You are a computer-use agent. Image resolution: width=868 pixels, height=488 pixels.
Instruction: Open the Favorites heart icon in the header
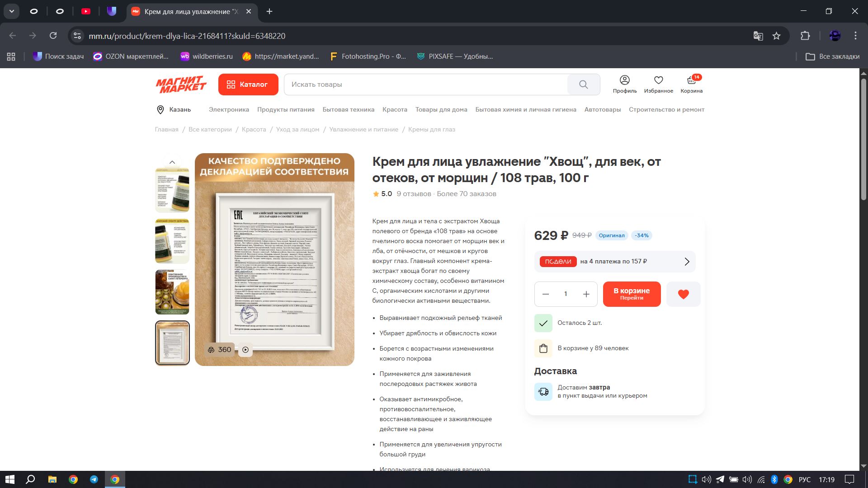(x=658, y=80)
